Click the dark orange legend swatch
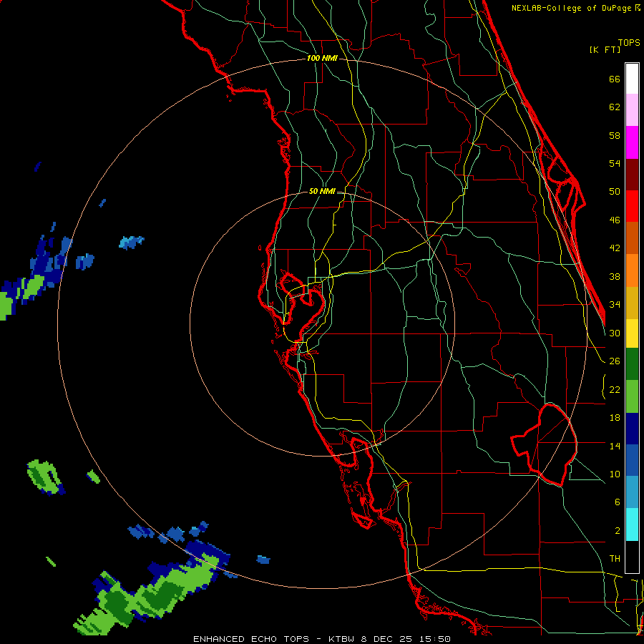Screen dimensions: 644x644 (x=632, y=238)
